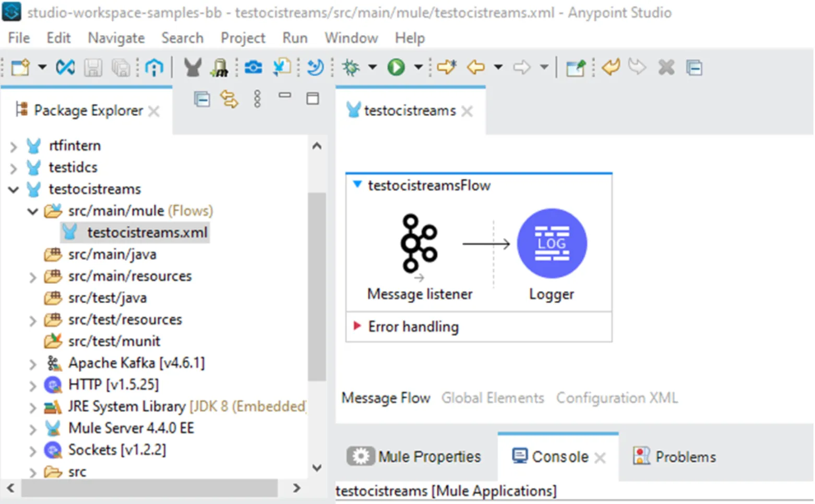Click the Open Perspective toolbar icon
This screenshot has width=815, height=504.
coord(576,67)
